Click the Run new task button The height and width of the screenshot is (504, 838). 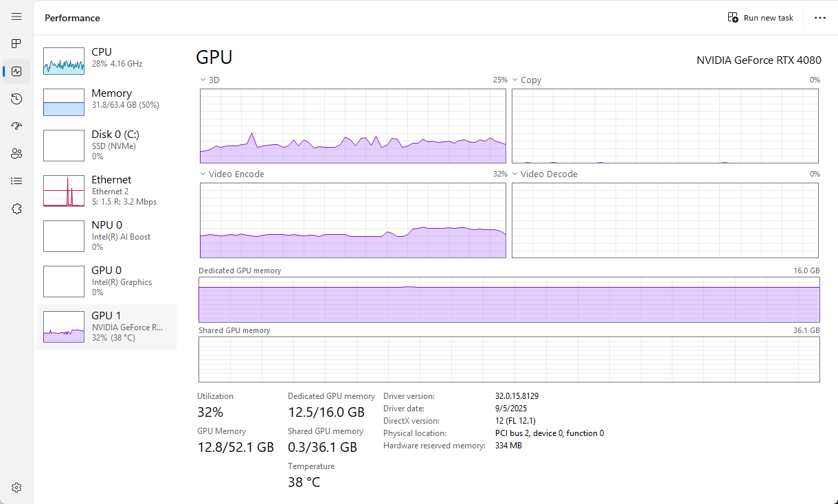pos(760,18)
